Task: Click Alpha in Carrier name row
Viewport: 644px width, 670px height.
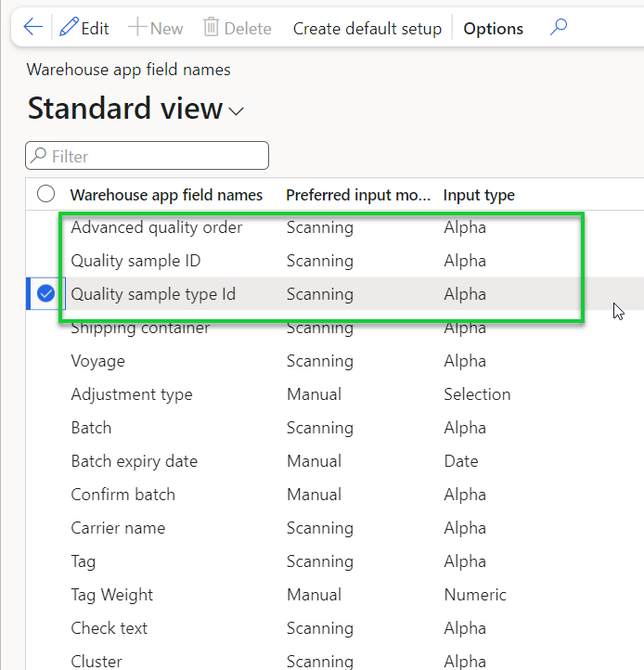Action: (x=465, y=528)
